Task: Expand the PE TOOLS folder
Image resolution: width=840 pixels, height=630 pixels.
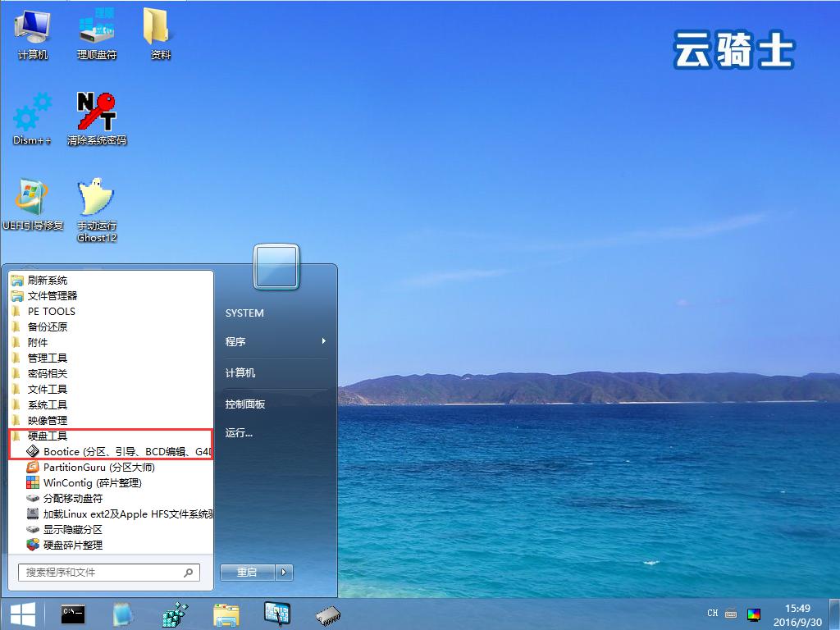Action: point(51,311)
